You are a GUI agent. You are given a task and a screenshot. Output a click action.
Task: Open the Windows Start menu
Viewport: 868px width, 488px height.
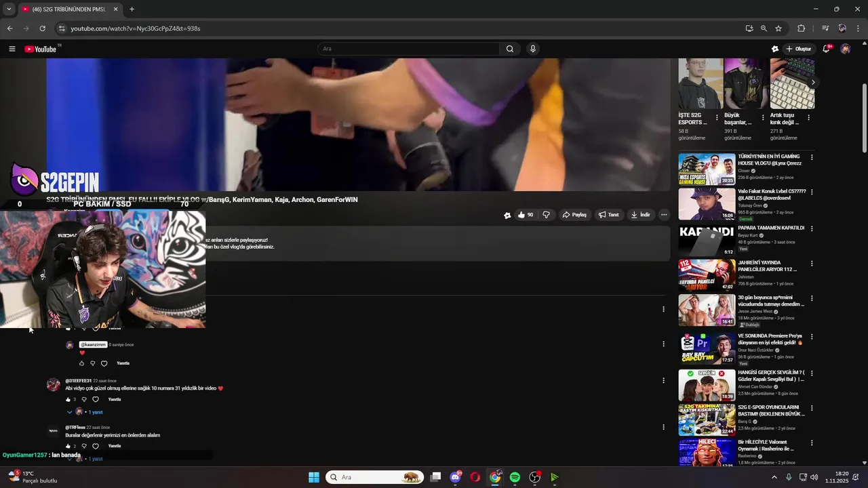coord(314,477)
